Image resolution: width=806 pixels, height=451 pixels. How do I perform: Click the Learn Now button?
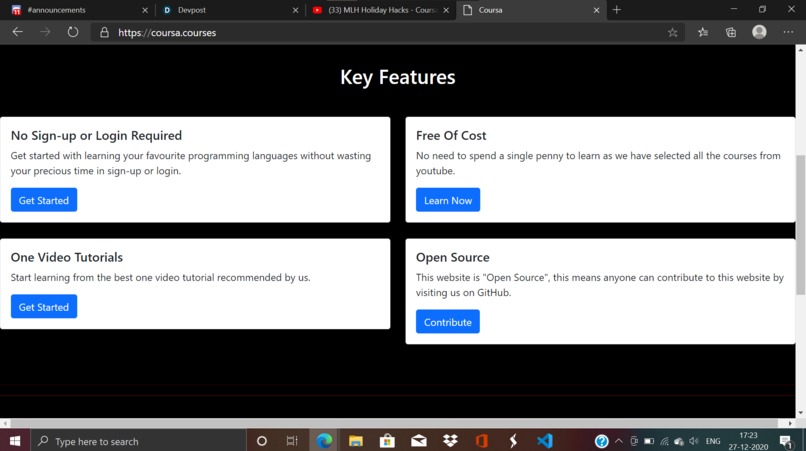pyautogui.click(x=448, y=200)
